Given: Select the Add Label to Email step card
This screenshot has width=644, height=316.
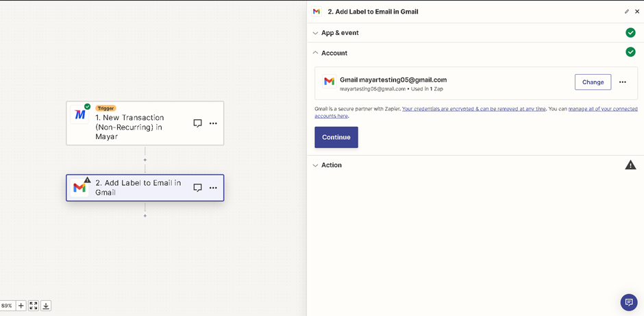Looking at the screenshot, I should pos(145,188).
